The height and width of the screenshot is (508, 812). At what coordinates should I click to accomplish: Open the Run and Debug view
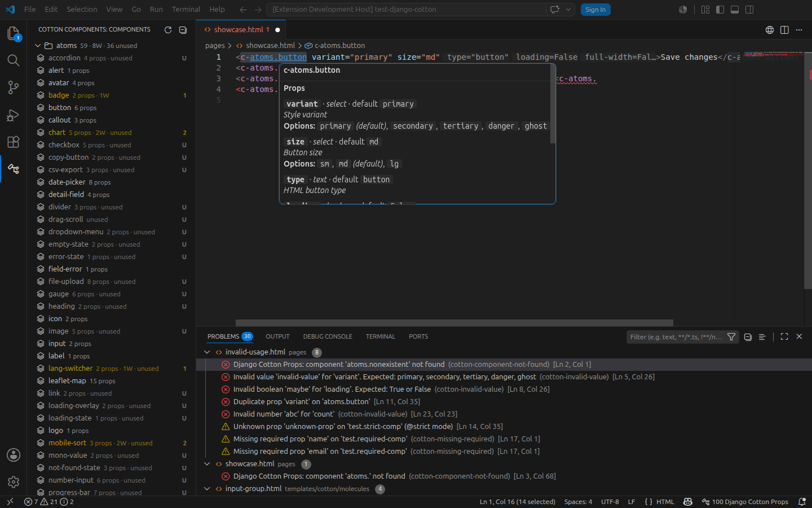[x=13, y=115]
